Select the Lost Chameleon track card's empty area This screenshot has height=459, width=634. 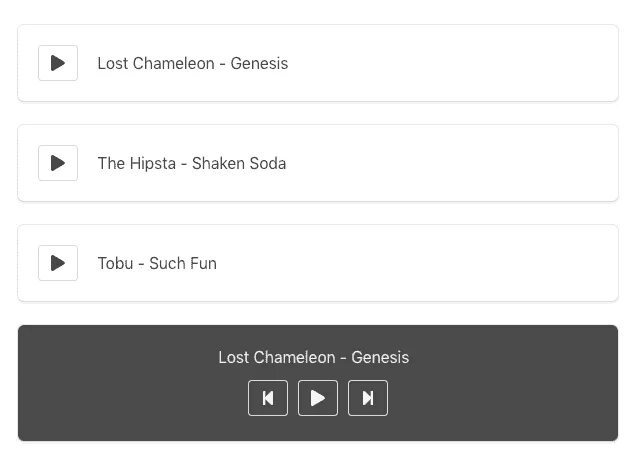[x=450, y=63]
